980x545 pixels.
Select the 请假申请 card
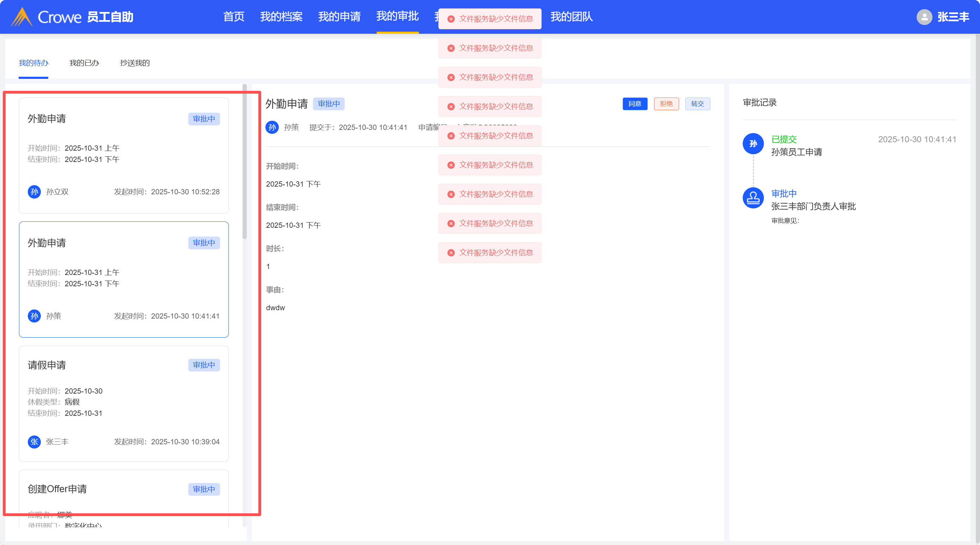click(124, 403)
